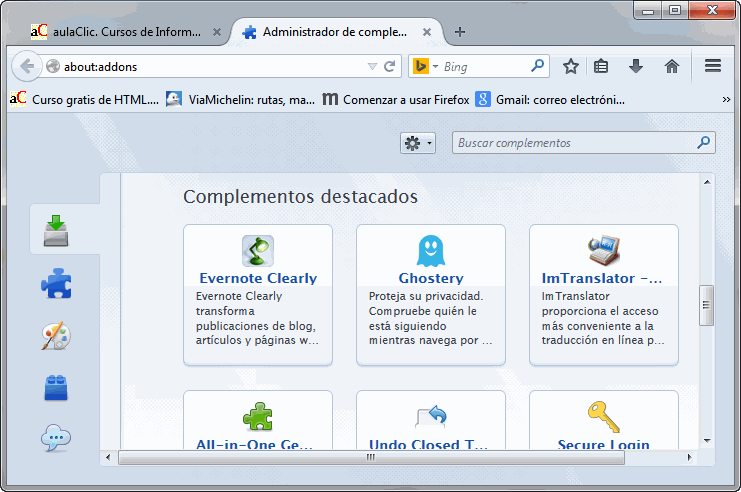Go to the Home page icon

[x=672, y=66]
